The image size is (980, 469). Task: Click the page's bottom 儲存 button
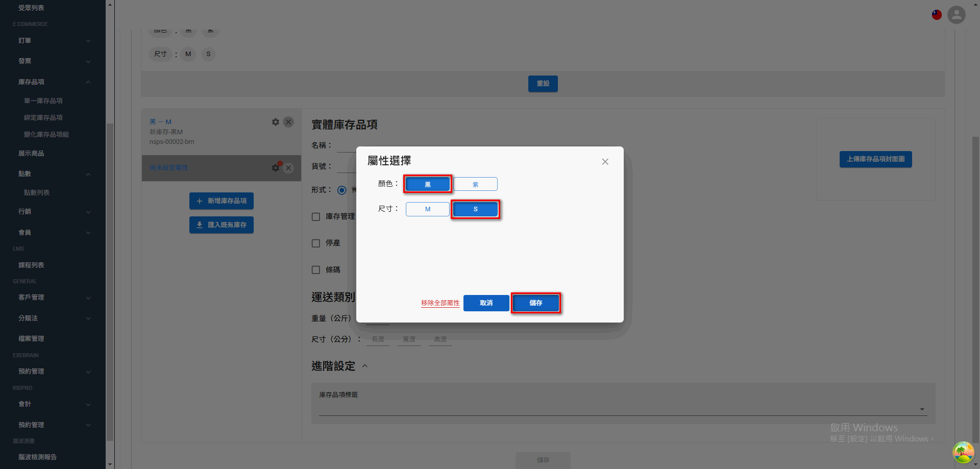[x=543, y=460]
